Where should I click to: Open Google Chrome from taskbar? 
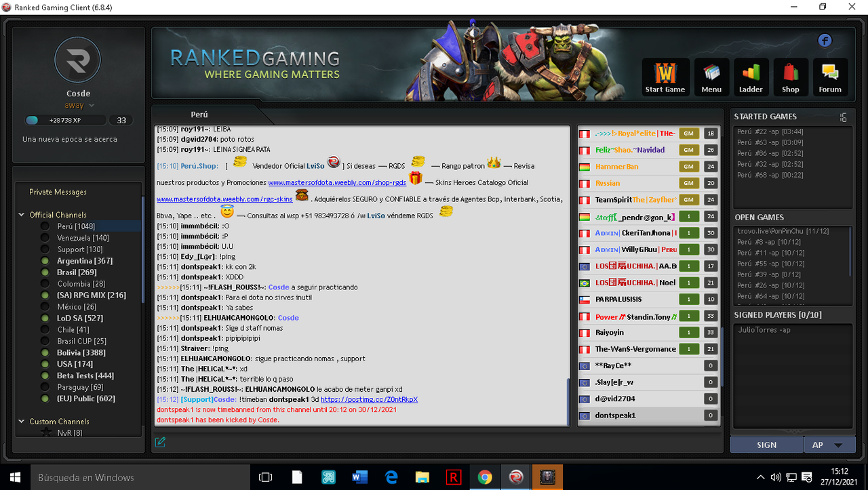484,477
